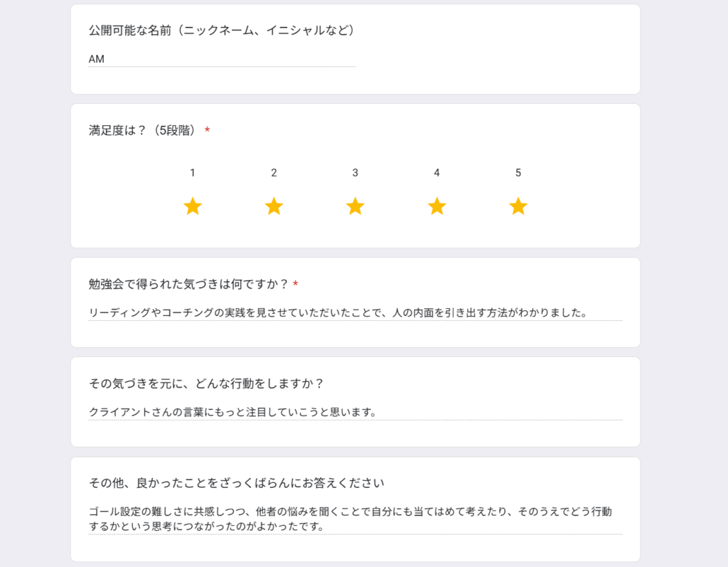The height and width of the screenshot is (567, 728).
Task: Select the number 3 rating label
Action: [355, 173]
